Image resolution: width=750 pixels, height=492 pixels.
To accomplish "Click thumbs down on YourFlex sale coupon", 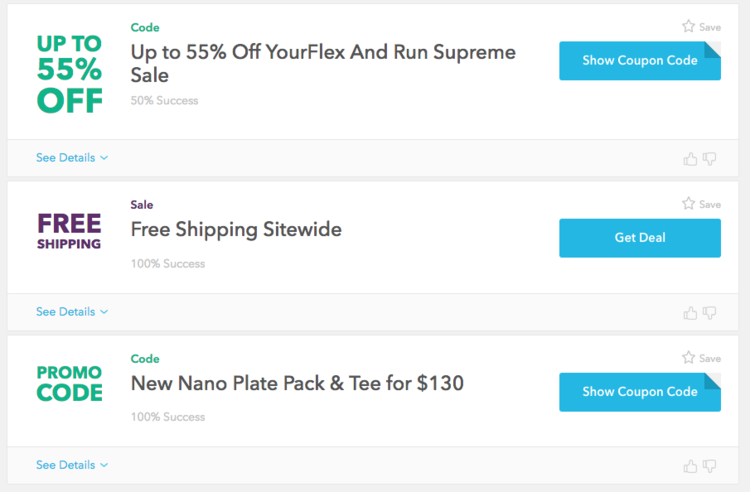I will pyautogui.click(x=710, y=158).
